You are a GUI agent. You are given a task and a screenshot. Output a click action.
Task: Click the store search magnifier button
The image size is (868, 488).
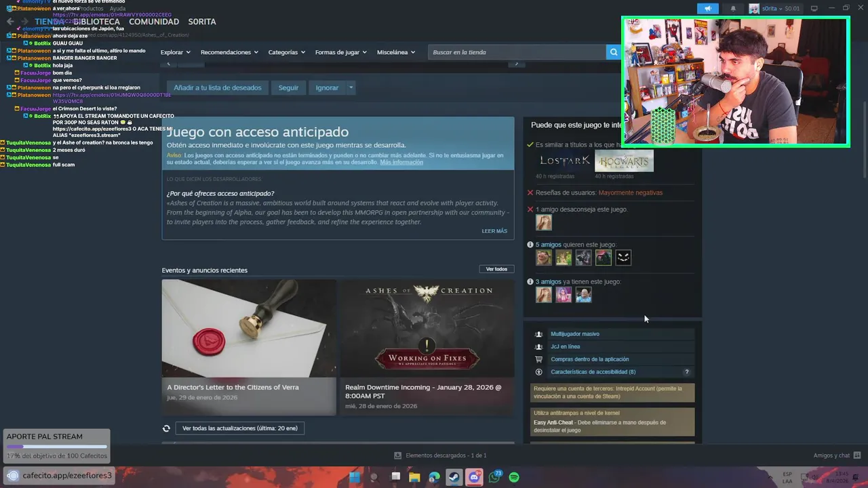614,52
